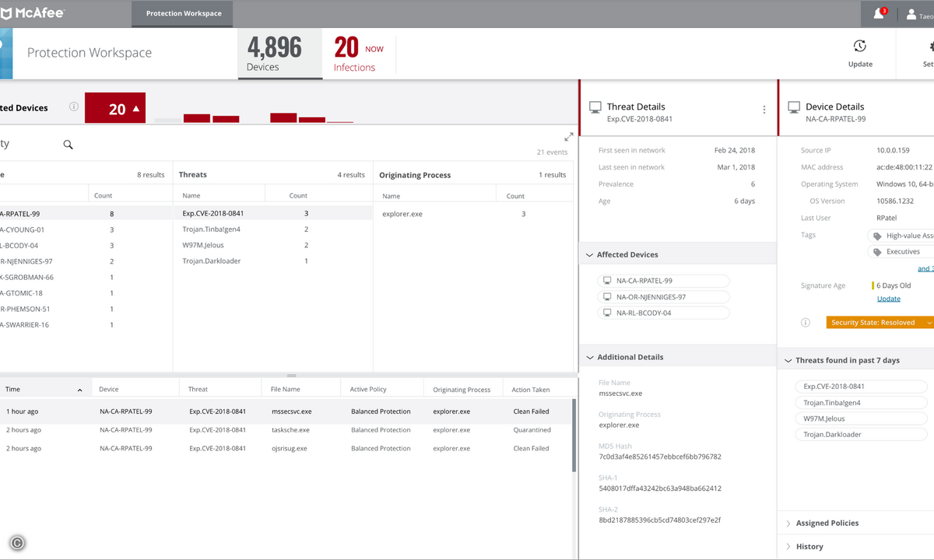
Task: Click the red 20 infected devices badge
Action: 115,108
